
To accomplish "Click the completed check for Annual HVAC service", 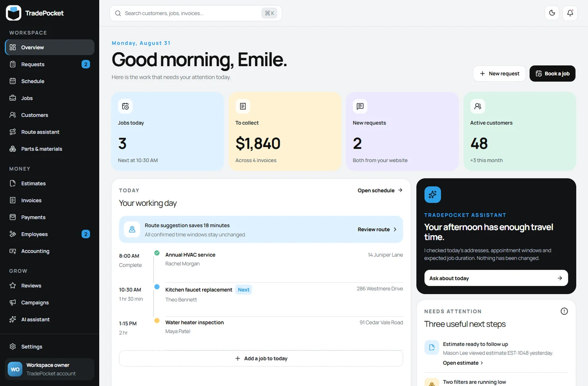I will pos(157,253).
